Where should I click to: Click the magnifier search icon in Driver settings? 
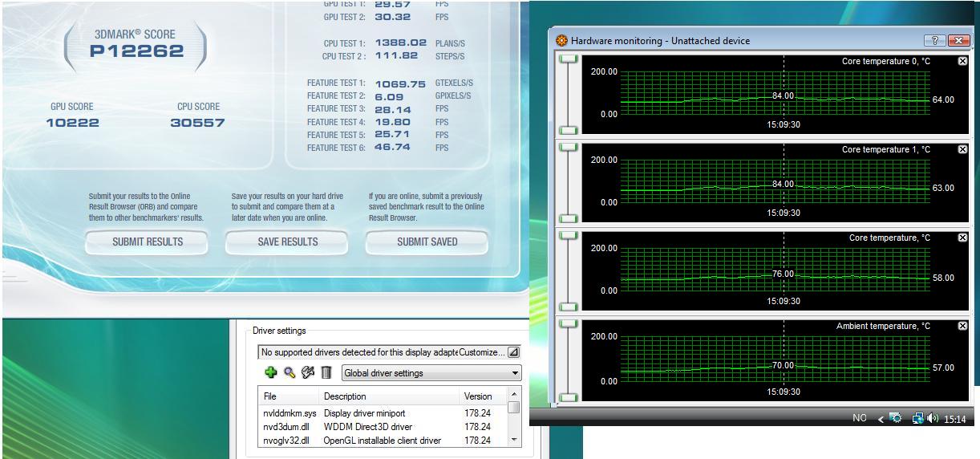pyautogui.click(x=290, y=373)
